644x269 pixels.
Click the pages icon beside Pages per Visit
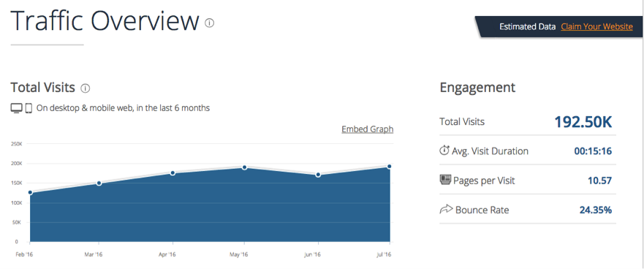(445, 180)
